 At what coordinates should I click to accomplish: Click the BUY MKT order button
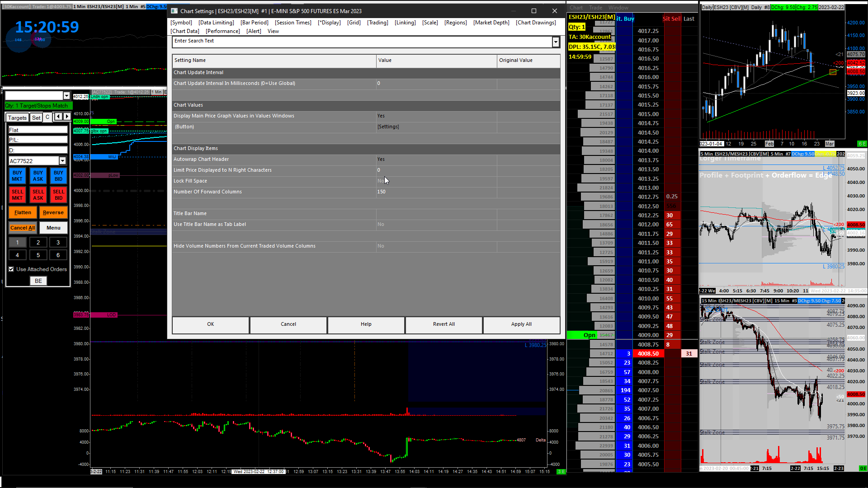[x=17, y=176]
